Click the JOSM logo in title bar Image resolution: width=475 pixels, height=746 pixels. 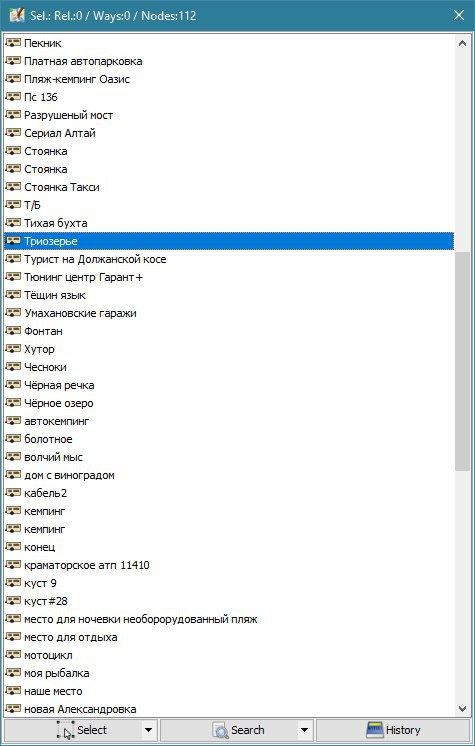click(x=17, y=15)
